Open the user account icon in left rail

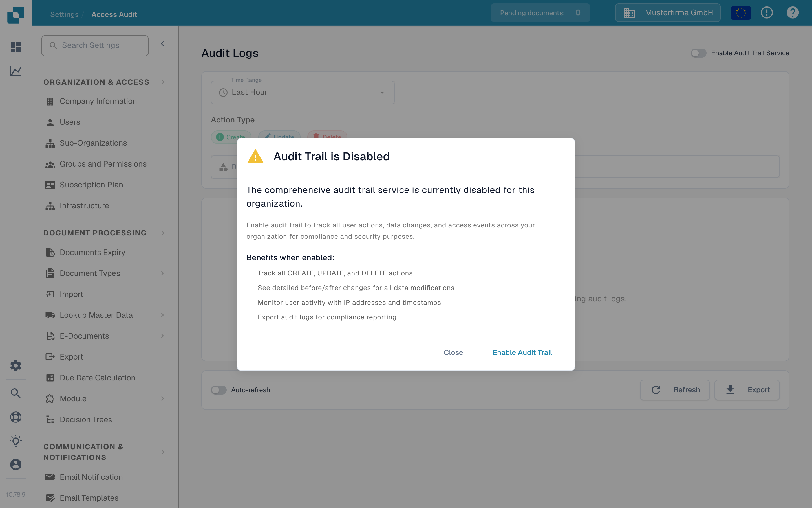coord(16,464)
